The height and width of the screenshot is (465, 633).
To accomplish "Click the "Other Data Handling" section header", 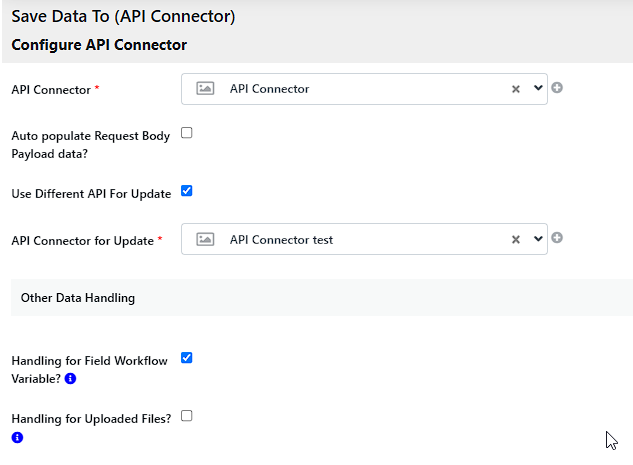I will click(x=78, y=298).
